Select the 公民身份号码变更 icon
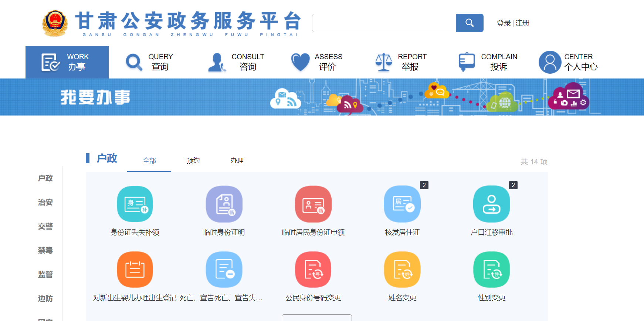The image size is (644, 321). 313,270
